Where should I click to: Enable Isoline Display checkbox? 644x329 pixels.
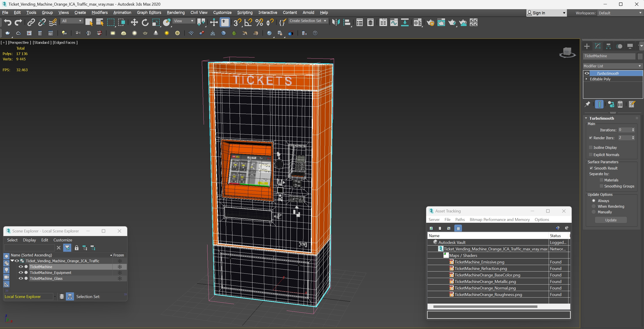[591, 147]
